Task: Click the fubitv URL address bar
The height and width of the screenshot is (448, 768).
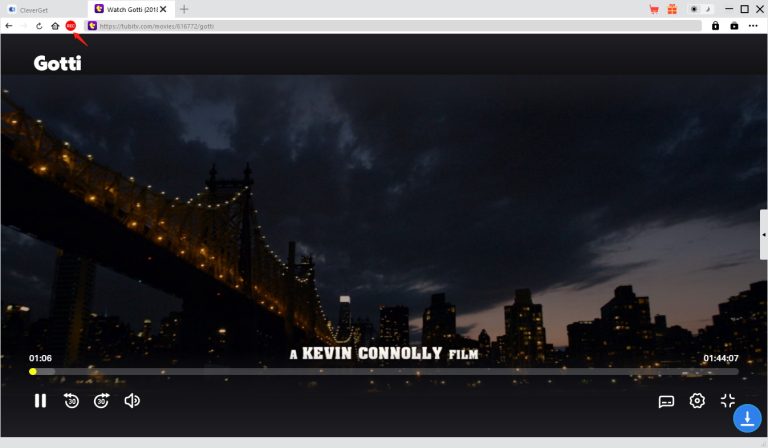Action: click(400, 26)
